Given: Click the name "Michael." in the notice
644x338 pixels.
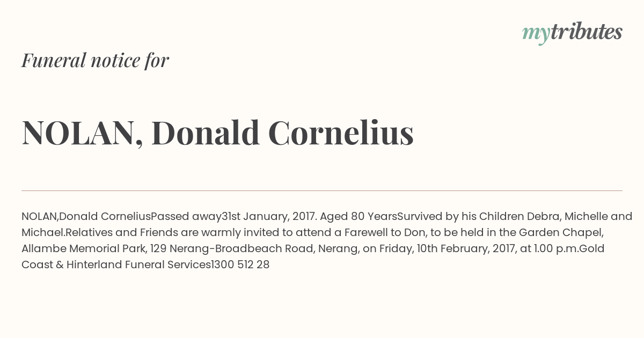Looking at the screenshot, I should tap(43, 233).
